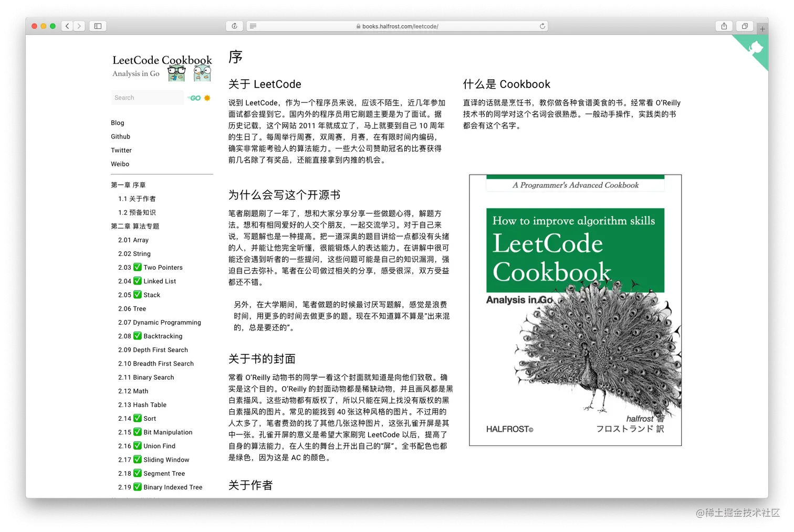
Task: Select 2.02 String in sidebar
Action: tap(134, 253)
